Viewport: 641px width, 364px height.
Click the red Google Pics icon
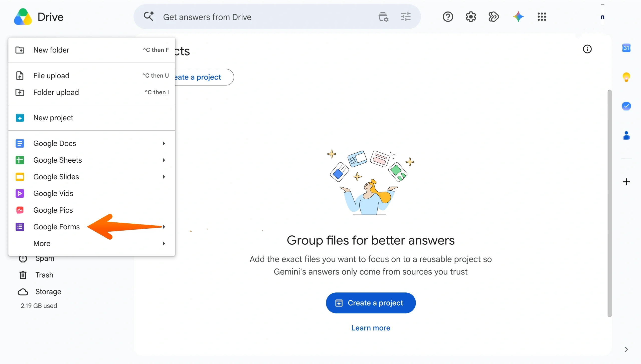[x=20, y=210]
